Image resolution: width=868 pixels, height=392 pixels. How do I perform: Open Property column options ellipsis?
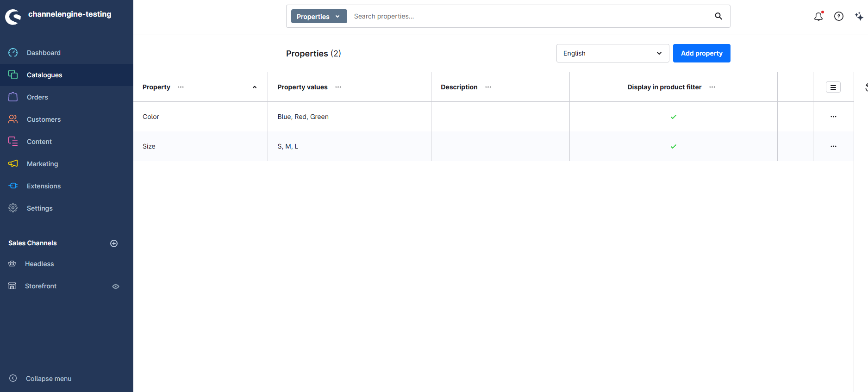coord(181,87)
